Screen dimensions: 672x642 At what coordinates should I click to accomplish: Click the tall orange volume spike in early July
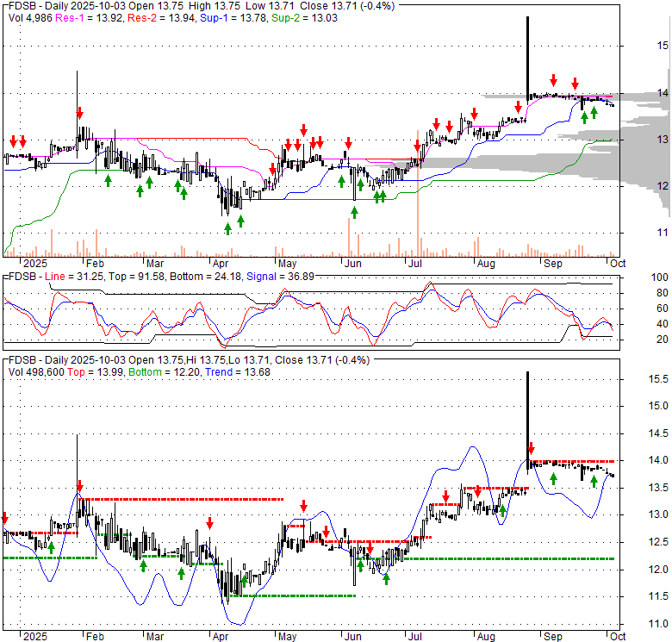coord(418,215)
